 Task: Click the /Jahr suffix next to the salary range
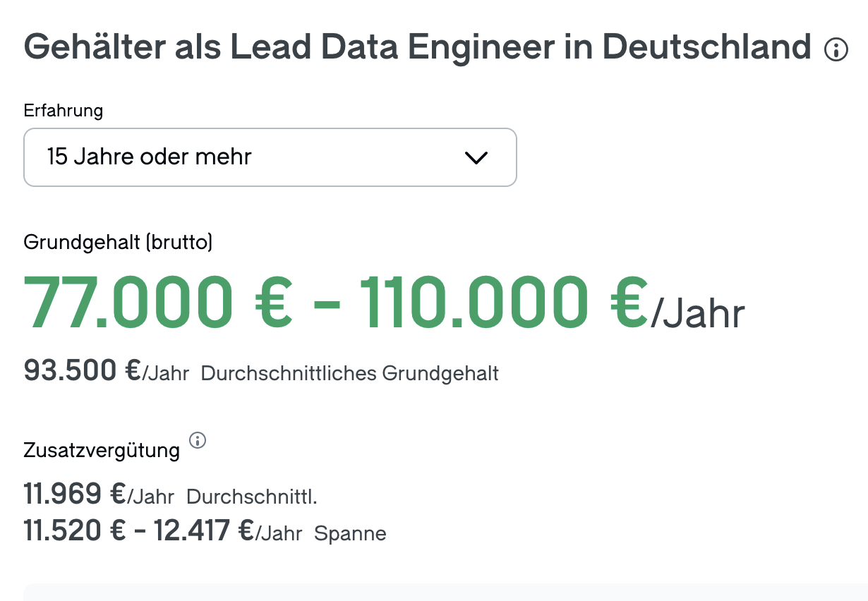(x=699, y=312)
